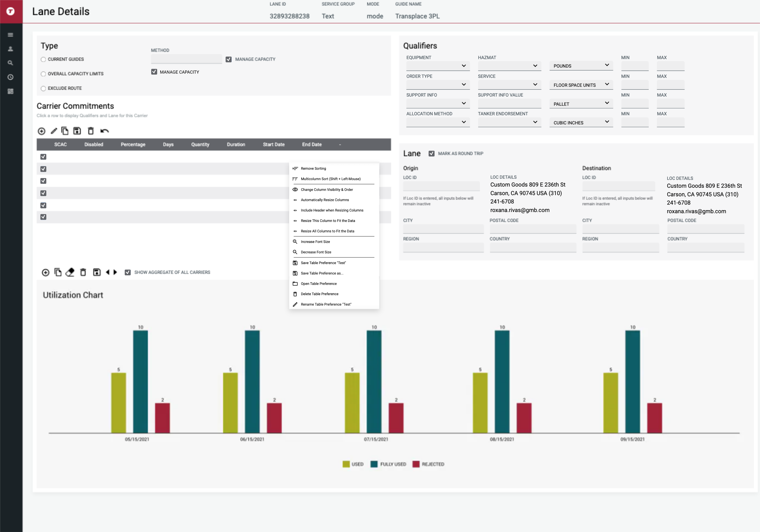
Task: Click the Origin Loc ID field
Action: point(441,186)
